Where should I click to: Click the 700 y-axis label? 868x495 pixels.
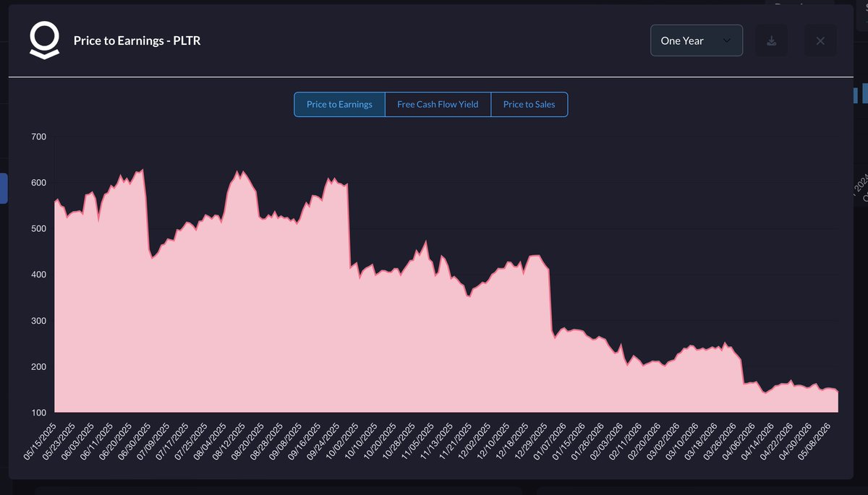click(38, 137)
